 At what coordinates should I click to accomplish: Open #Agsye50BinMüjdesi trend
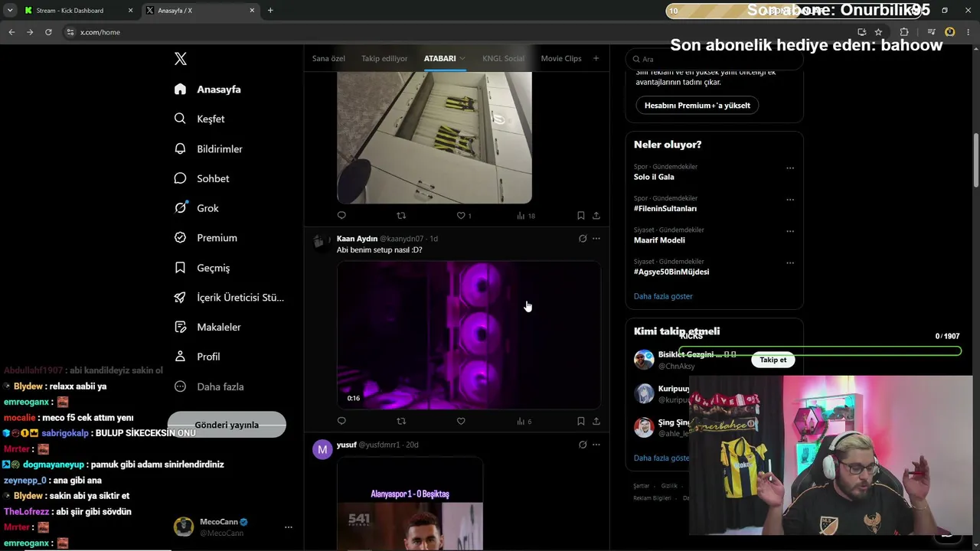pos(671,272)
